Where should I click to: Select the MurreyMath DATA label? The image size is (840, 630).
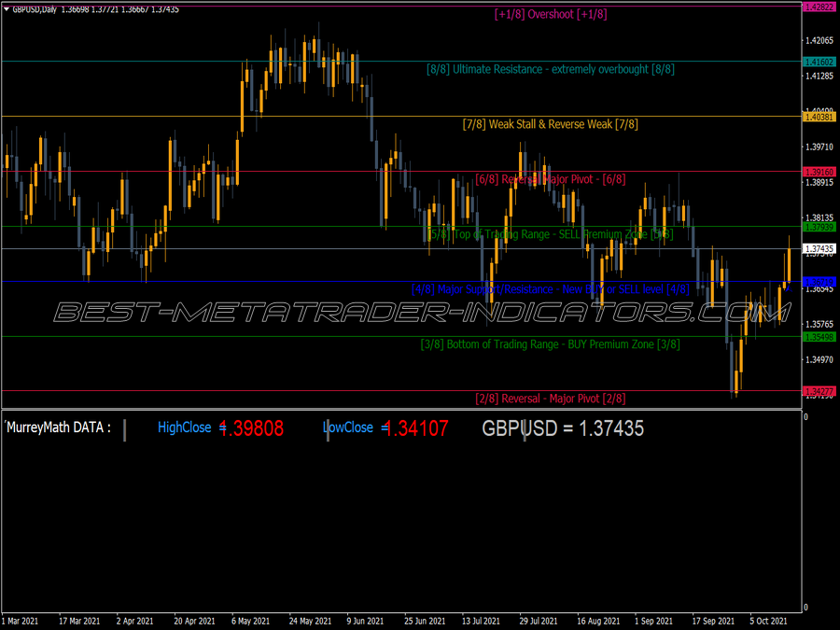pyautogui.click(x=59, y=427)
